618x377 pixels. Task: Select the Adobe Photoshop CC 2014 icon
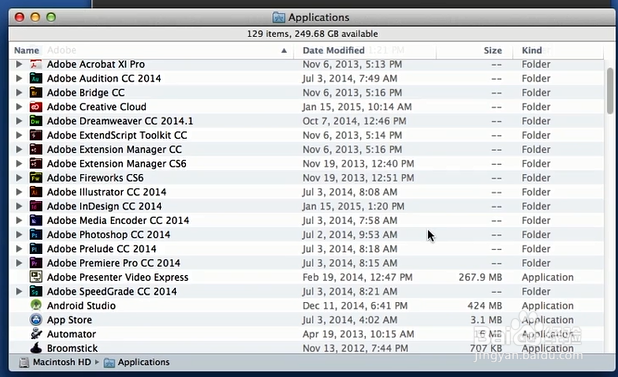[x=36, y=234]
